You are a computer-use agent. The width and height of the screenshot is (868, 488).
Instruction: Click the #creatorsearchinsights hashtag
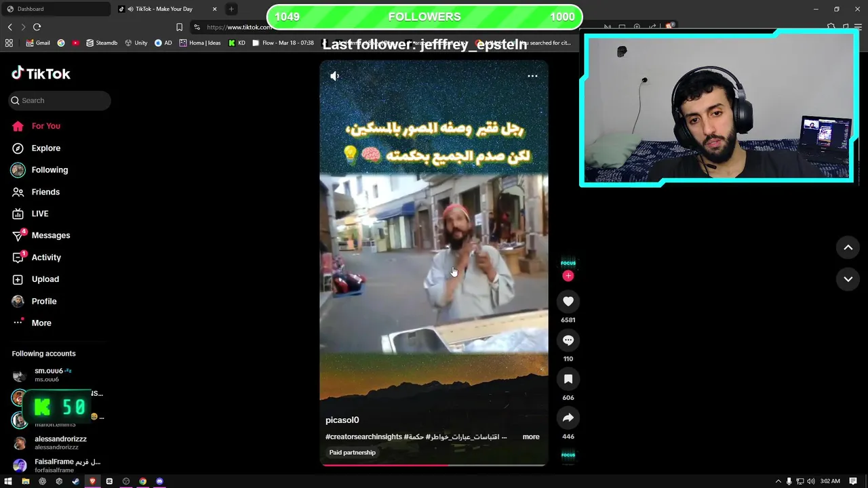tap(363, 437)
